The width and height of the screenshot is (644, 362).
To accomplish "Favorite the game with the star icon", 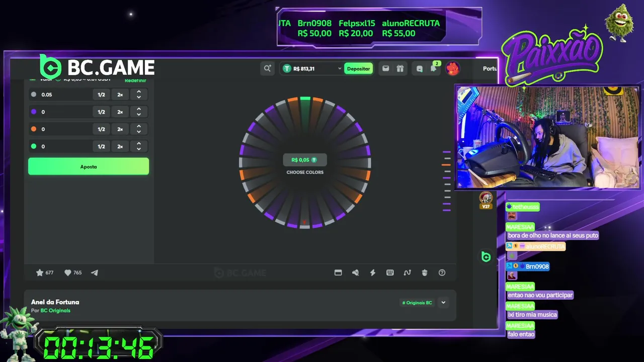I will point(40,273).
